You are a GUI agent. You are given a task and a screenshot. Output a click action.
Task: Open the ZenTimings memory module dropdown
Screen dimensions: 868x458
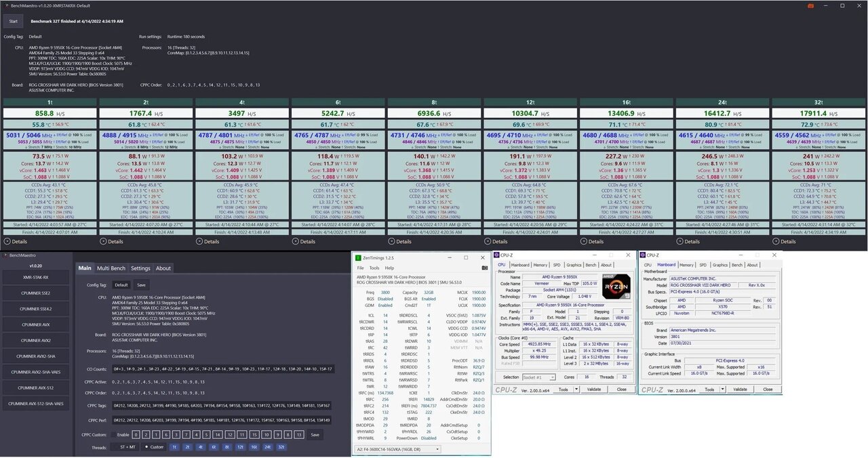[398, 449]
